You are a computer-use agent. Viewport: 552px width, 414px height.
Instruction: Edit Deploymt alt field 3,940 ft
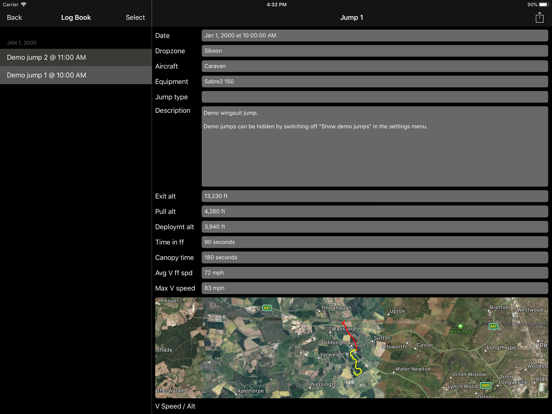click(375, 227)
